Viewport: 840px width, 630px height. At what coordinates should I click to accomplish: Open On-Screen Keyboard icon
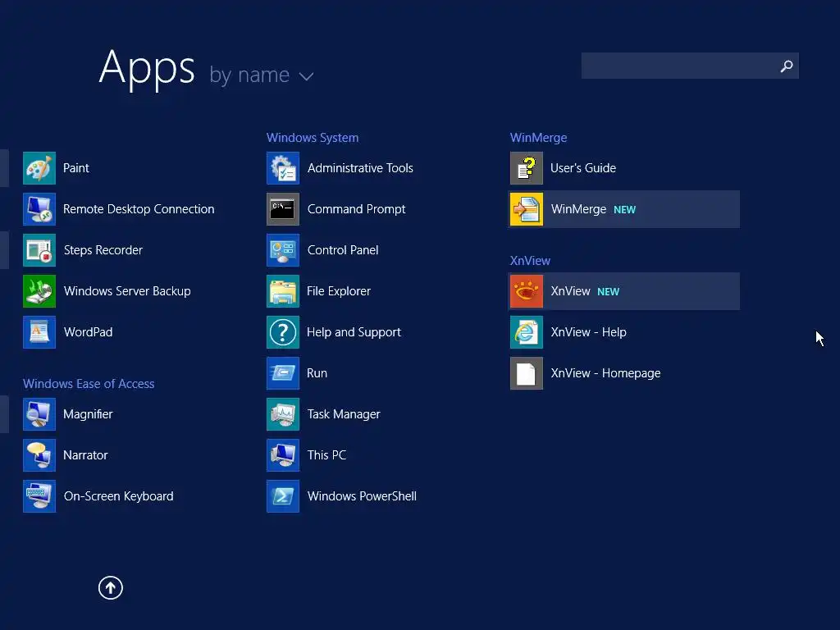click(39, 496)
